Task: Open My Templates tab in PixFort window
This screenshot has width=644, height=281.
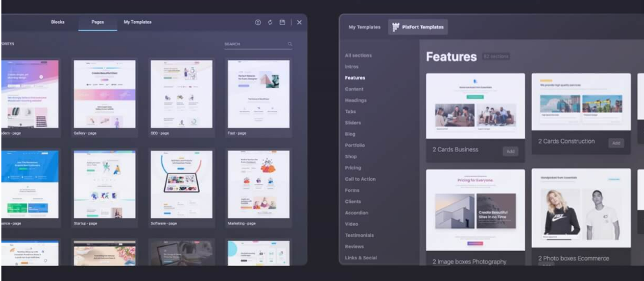Action: coord(365,27)
